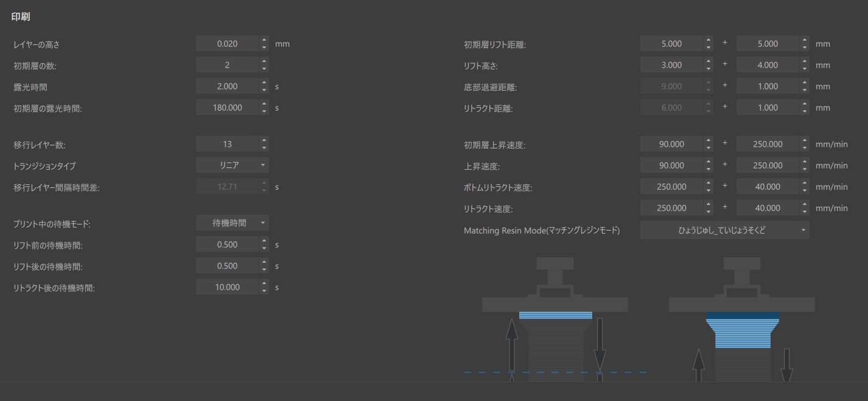Decrease リトラクト後の待機時間 with the down arrow
This screenshot has height=401, width=868.
tap(264, 290)
